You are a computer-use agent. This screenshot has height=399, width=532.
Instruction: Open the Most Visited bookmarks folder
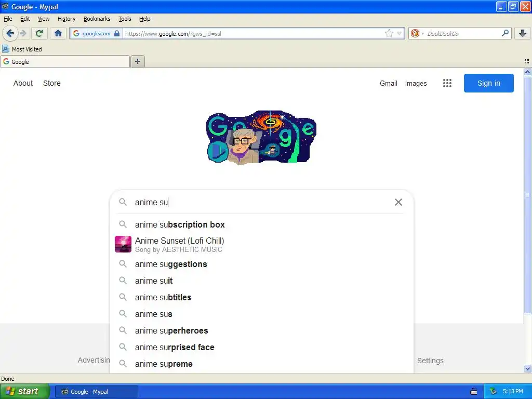[x=22, y=49]
